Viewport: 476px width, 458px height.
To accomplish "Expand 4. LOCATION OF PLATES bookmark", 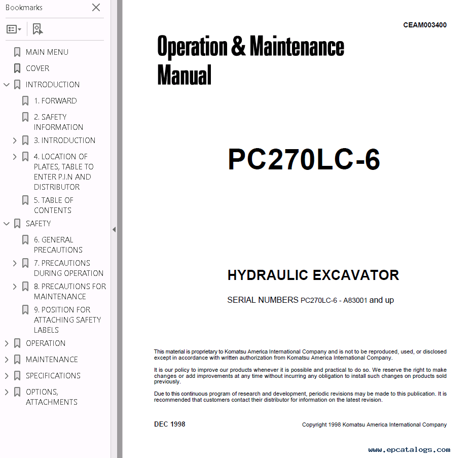I will [x=15, y=157].
